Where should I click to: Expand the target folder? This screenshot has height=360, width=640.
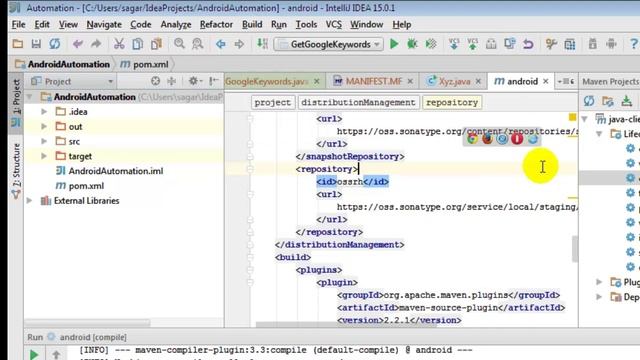point(44,156)
